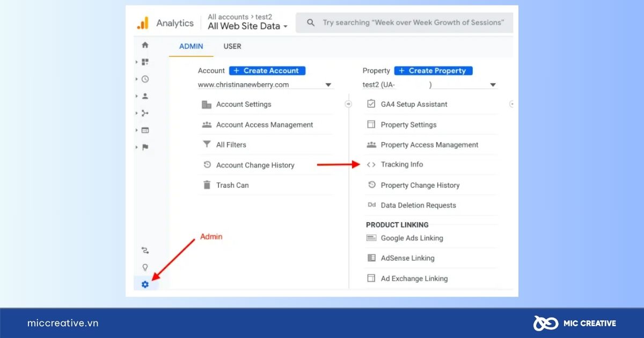Expand the Behavior sidebar arrow
Screen dimensions: 644x338
point(137,130)
